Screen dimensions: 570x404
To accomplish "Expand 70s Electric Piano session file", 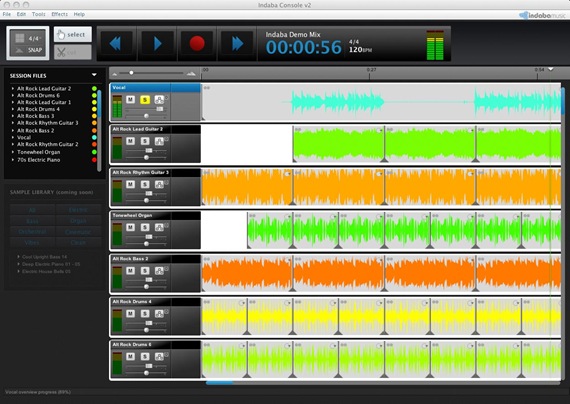I will (13, 160).
